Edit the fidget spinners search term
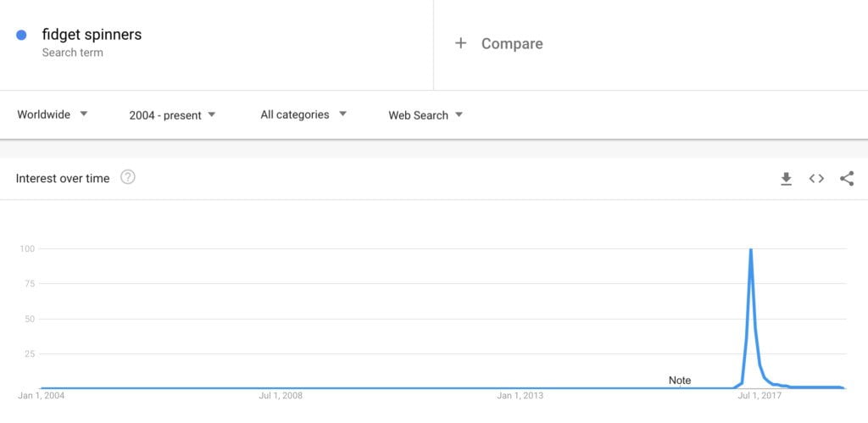This screenshot has width=868, height=423. tap(92, 34)
